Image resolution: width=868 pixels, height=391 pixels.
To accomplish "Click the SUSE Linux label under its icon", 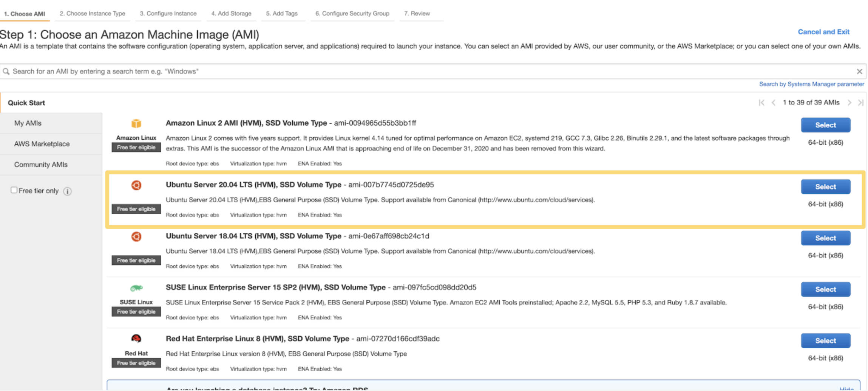I will (x=136, y=302).
